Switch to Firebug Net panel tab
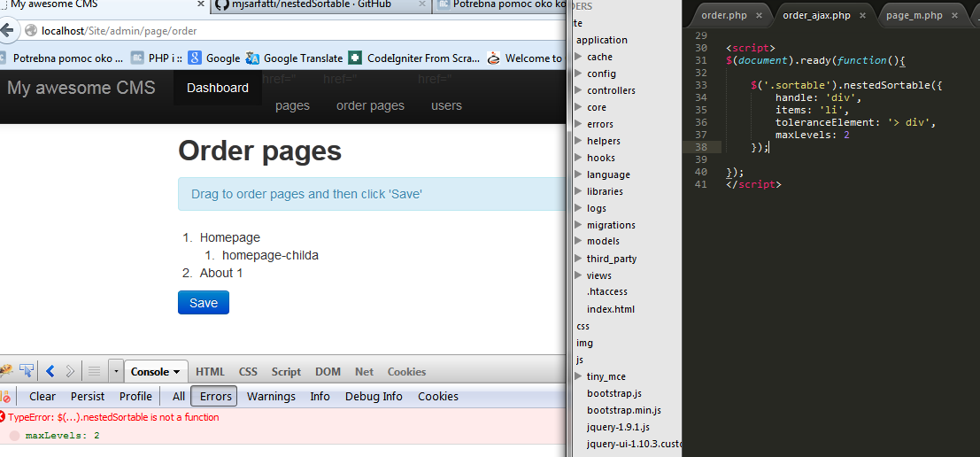980x457 pixels. click(x=365, y=371)
